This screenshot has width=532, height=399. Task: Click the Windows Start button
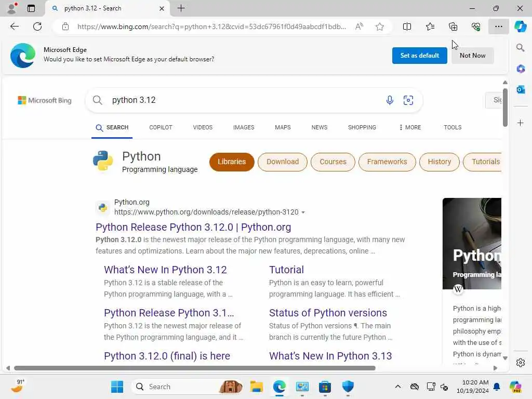point(117,387)
